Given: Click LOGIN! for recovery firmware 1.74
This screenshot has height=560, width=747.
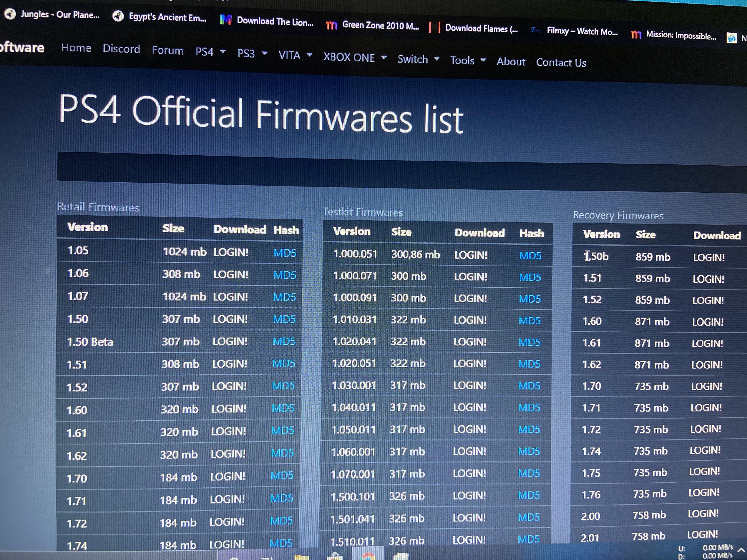Looking at the screenshot, I should (x=705, y=450).
